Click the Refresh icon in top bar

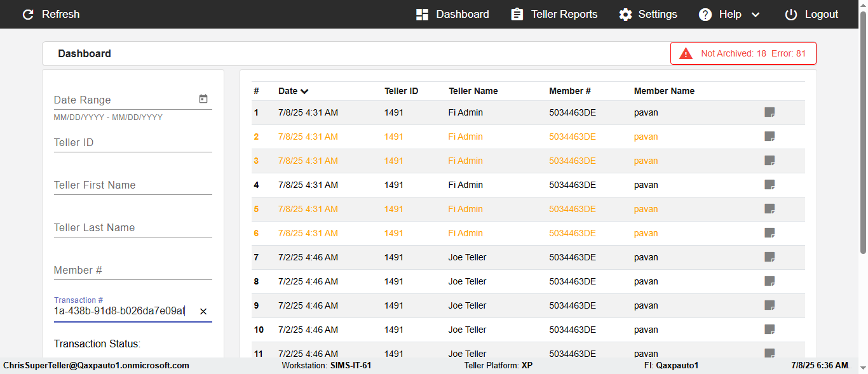28,15
